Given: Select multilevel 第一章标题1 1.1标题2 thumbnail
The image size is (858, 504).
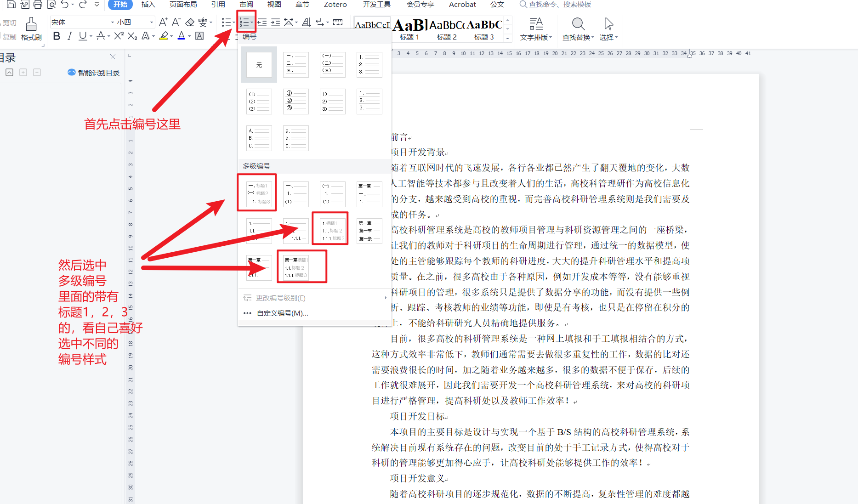Looking at the screenshot, I should (x=295, y=267).
